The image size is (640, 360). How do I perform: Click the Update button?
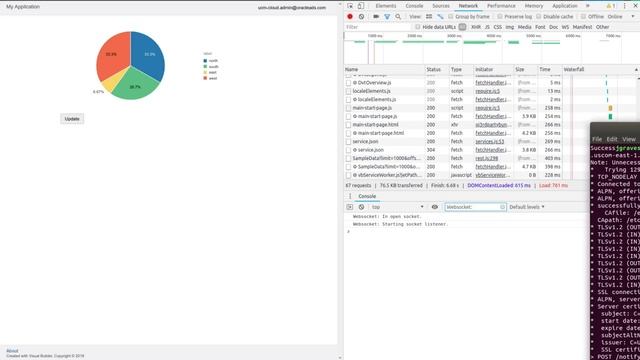tap(72, 119)
